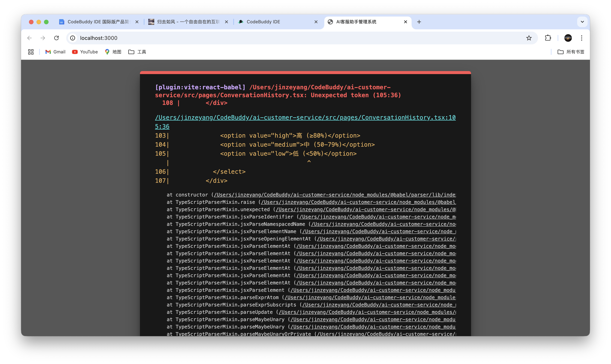Click code line 107 closing div
The width and height of the screenshot is (611, 364).
pyautogui.click(x=216, y=181)
